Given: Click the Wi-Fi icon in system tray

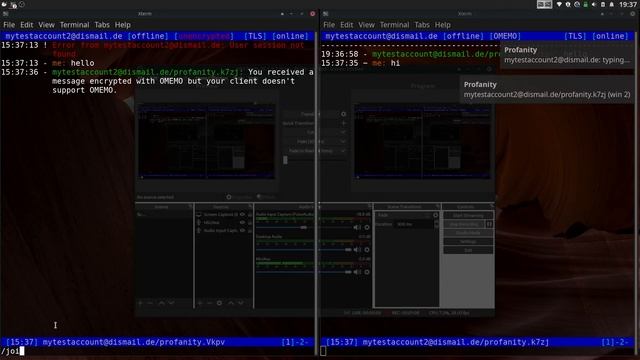Looking at the screenshot, I should tap(559, 4).
